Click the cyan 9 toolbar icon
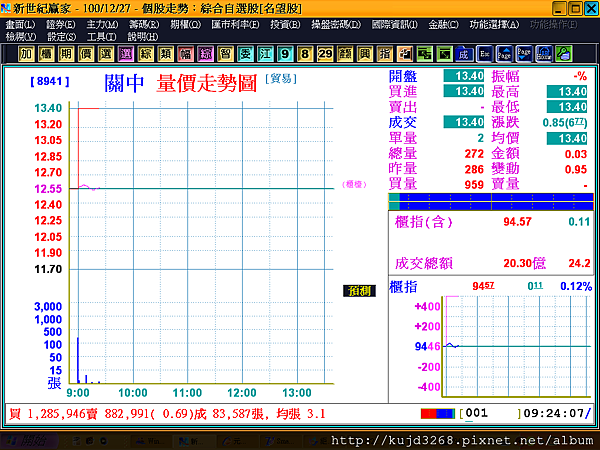Viewport: 600px width, 450px height. [x=285, y=54]
